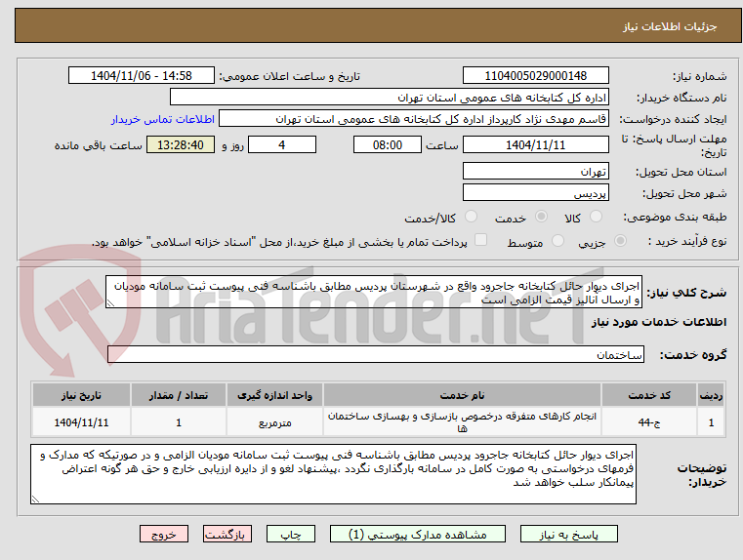This screenshot has width=743, height=560.
Task: Select the جزیی purchase type radio
Action: tap(620, 241)
